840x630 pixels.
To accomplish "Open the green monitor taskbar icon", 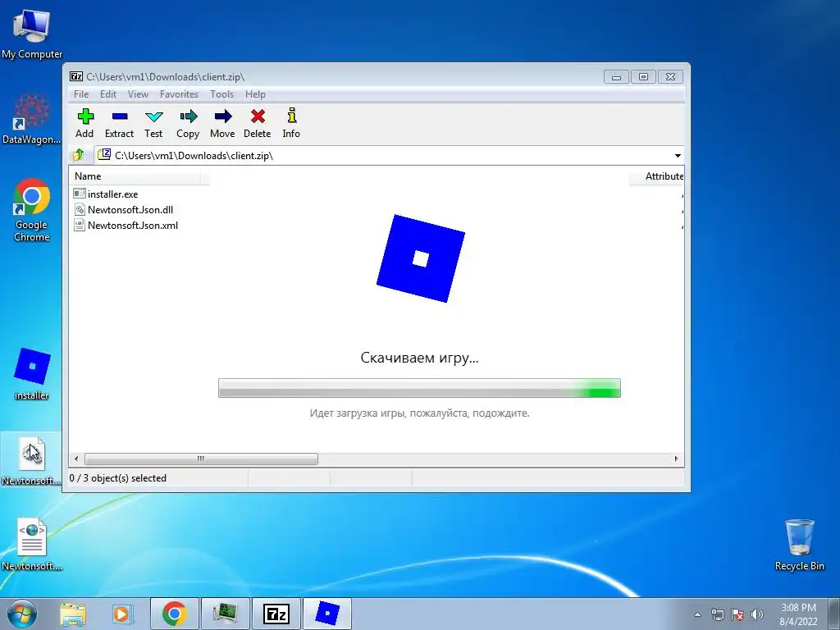I will [225, 614].
